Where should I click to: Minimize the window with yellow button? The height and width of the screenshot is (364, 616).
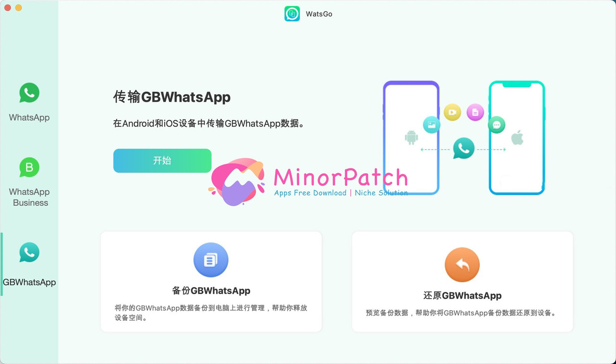click(19, 8)
